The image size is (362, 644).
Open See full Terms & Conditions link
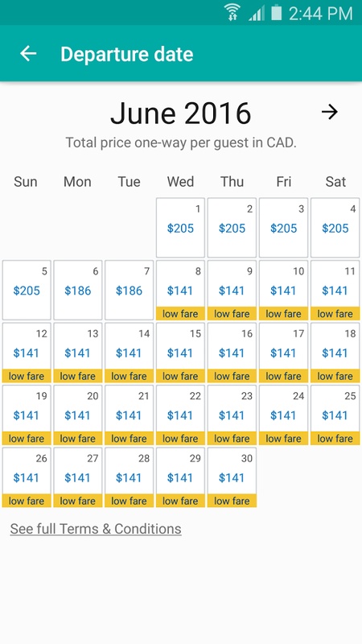pyautogui.click(x=96, y=529)
